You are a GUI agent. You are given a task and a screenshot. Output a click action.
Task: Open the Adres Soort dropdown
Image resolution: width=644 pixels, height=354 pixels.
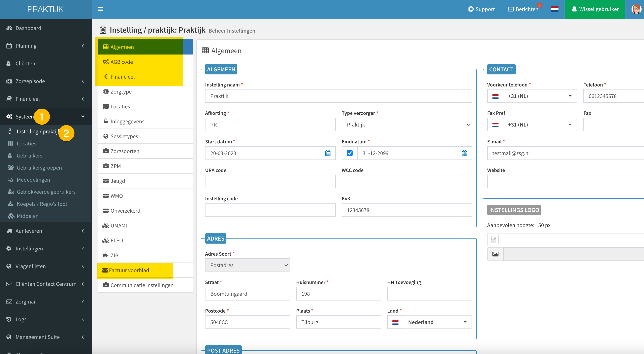248,265
